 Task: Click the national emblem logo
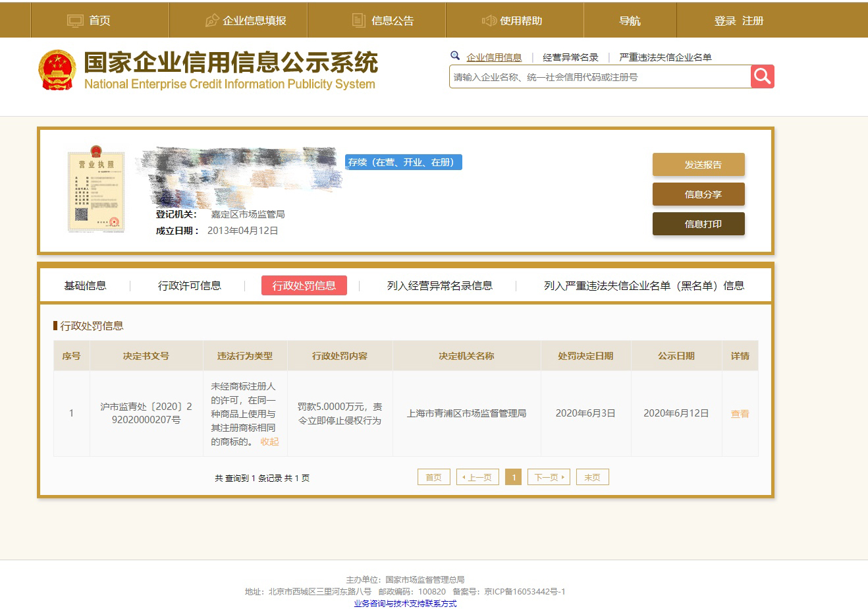coord(57,70)
